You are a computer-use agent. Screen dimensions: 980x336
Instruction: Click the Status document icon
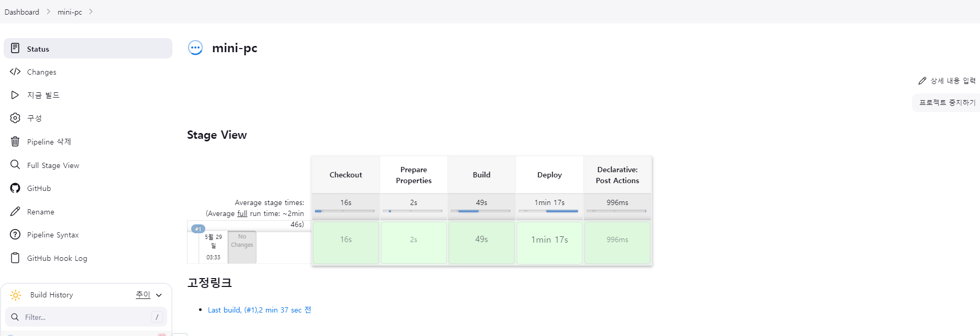coord(15,49)
